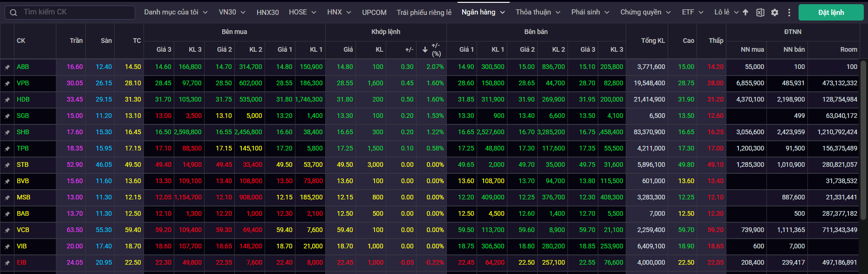Image resolution: width=868 pixels, height=274 pixels.
Task: Click the magnifier icon in the search box
Action: (x=14, y=13)
